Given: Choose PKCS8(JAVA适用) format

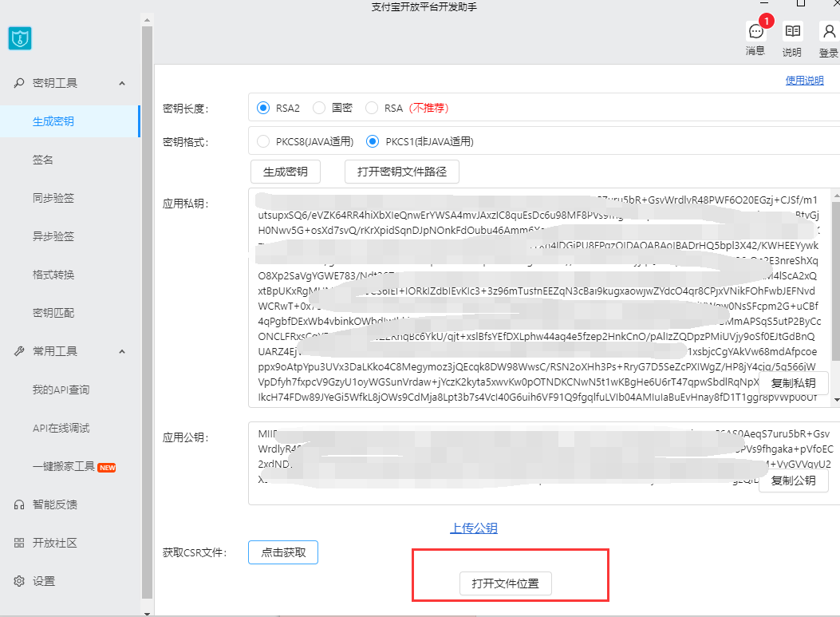Looking at the screenshot, I should coord(263,141).
